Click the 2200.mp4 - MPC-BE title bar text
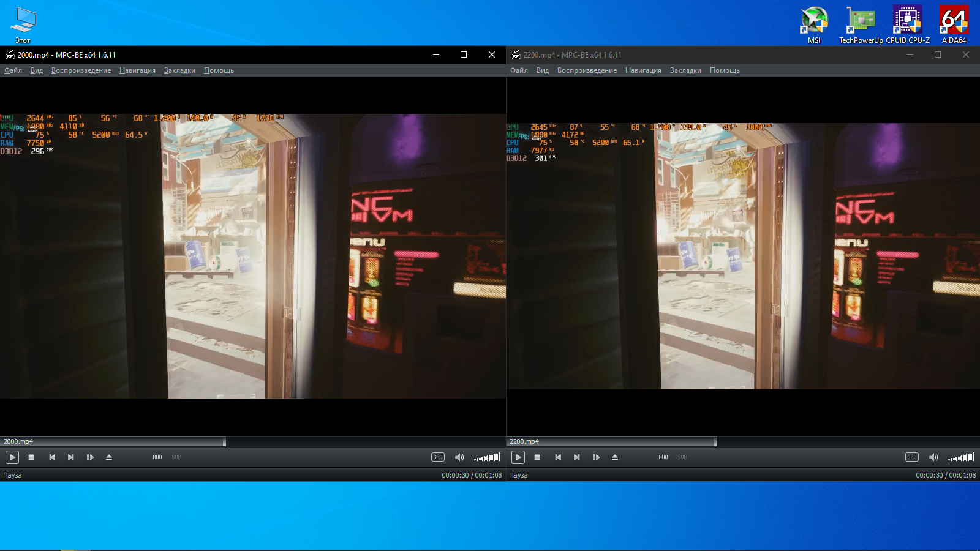The width and height of the screenshot is (980, 551). tap(573, 54)
